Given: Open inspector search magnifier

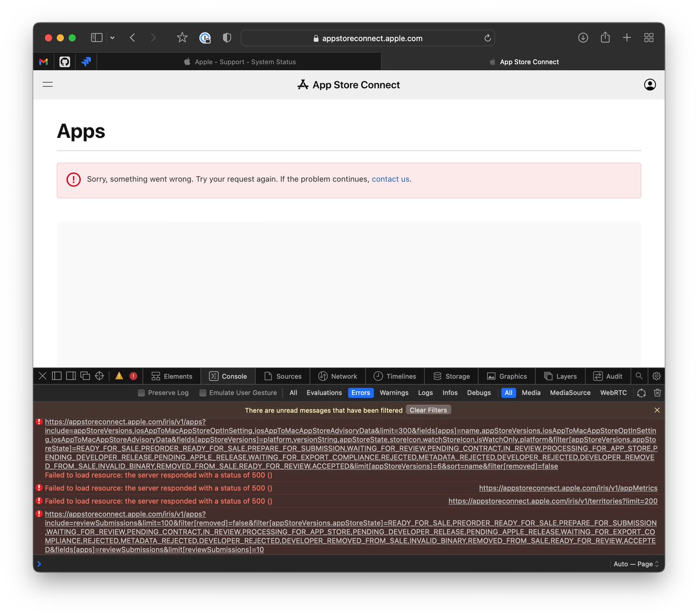Looking at the screenshot, I should (x=639, y=376).
